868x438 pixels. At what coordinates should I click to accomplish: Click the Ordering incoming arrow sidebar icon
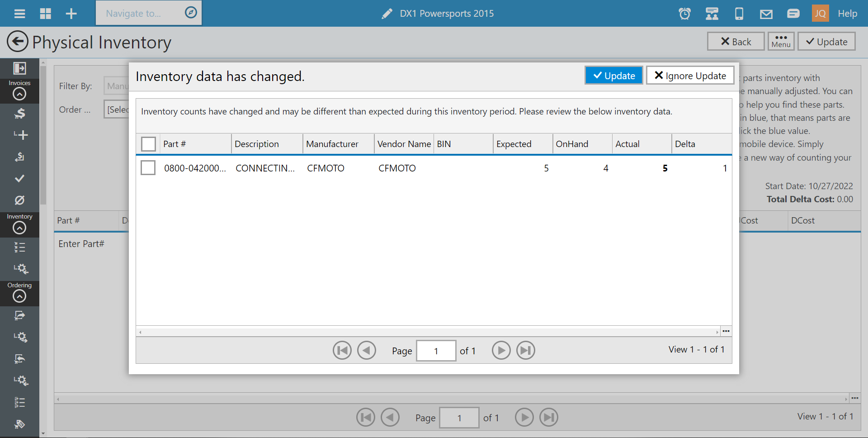click(x=19, y=359)
